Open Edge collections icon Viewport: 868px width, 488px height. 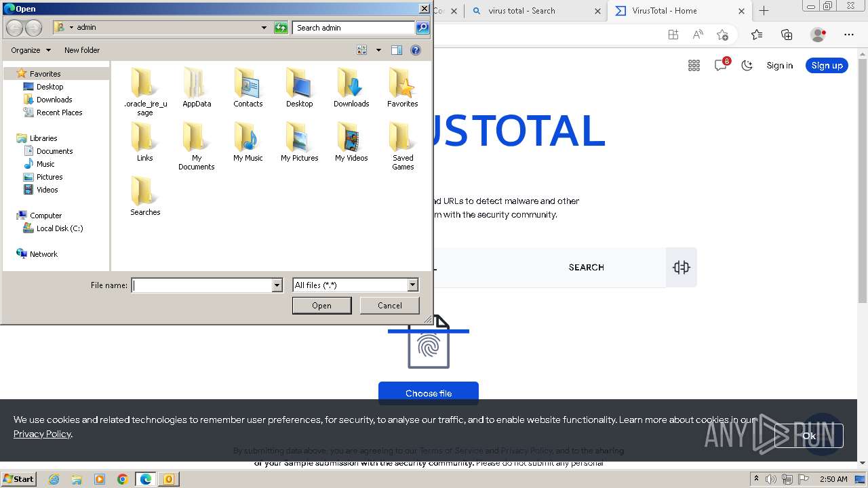pos(787,35)
